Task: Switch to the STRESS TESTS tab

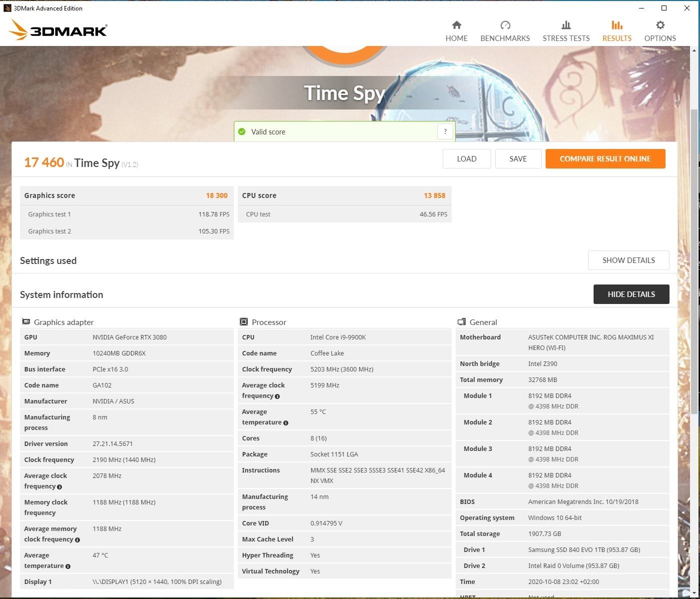Action: pyautogui.click(x=566, y=31)
